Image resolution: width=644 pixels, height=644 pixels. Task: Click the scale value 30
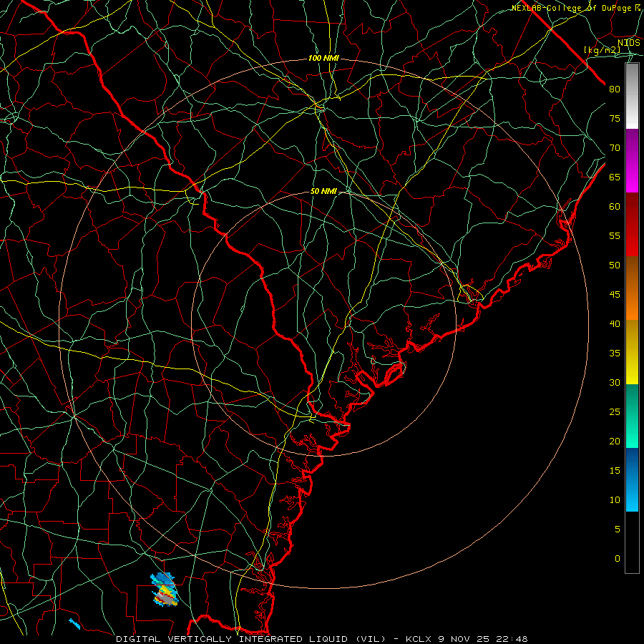point(615,382)
